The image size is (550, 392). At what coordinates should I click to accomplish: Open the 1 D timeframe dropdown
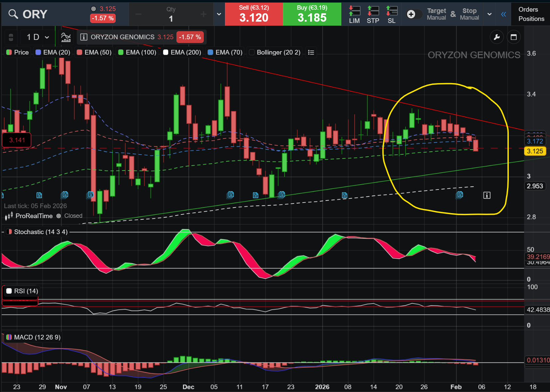pos(37,37)
